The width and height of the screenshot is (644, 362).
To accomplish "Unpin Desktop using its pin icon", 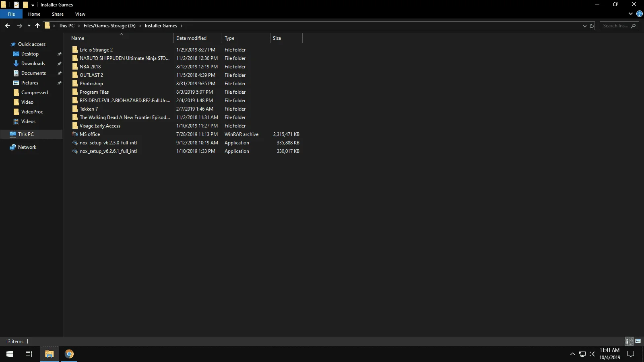I will (60, 54).
